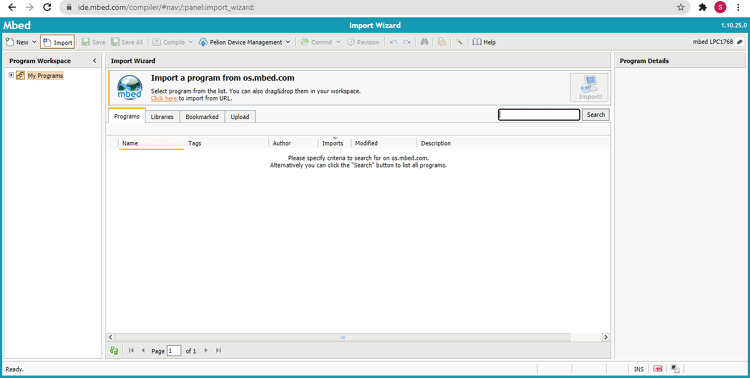
Task: Collapse the Program Workspace panel
Action: 94,61
